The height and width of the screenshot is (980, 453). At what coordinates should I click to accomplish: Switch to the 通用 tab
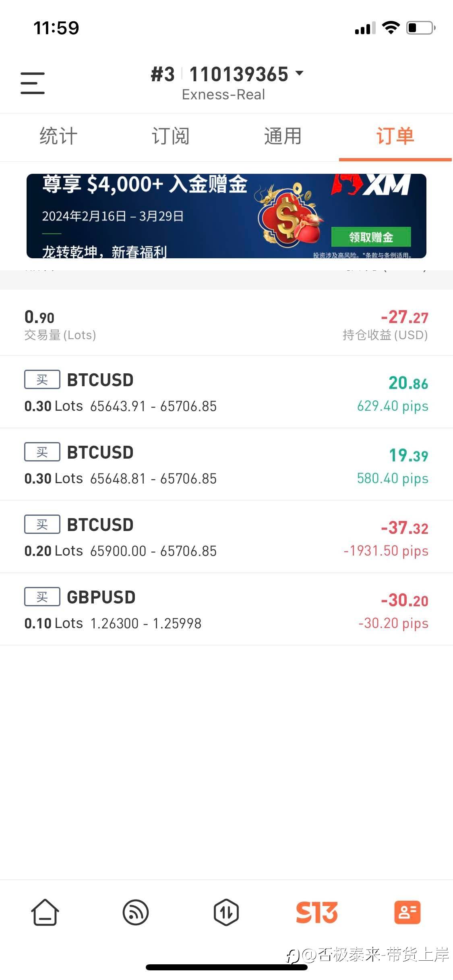click(x=283, y=136)
